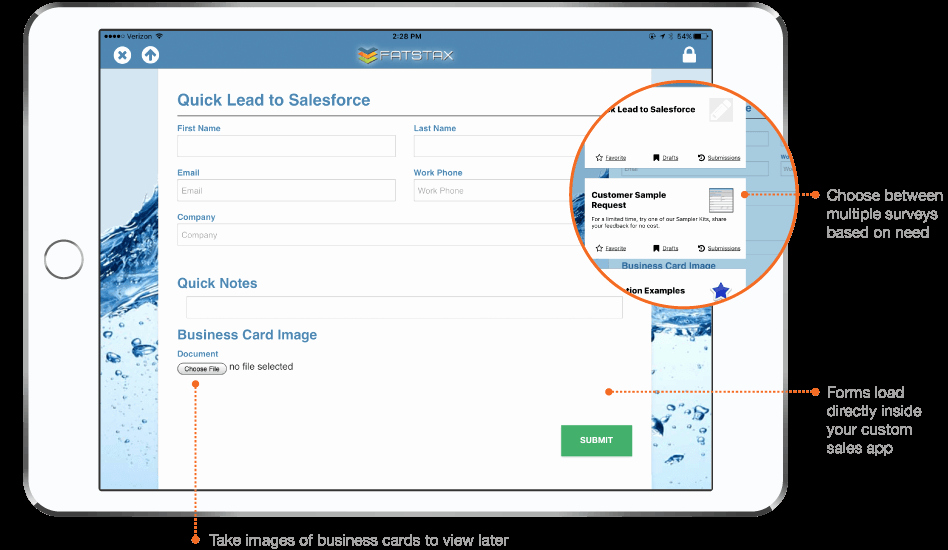Open Submissions on Quick Lead to Salesforce card
This screenshot has height=550, width=948.
pos(719,158)
